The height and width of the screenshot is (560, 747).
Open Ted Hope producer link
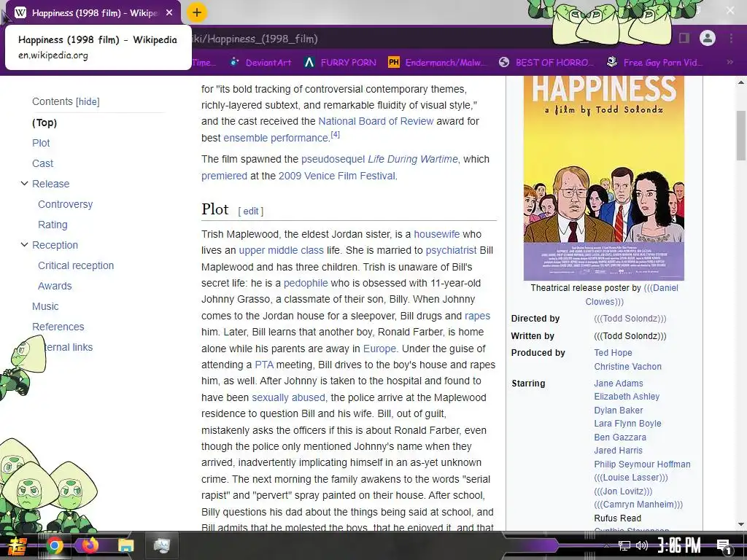[x=613, y=353]
